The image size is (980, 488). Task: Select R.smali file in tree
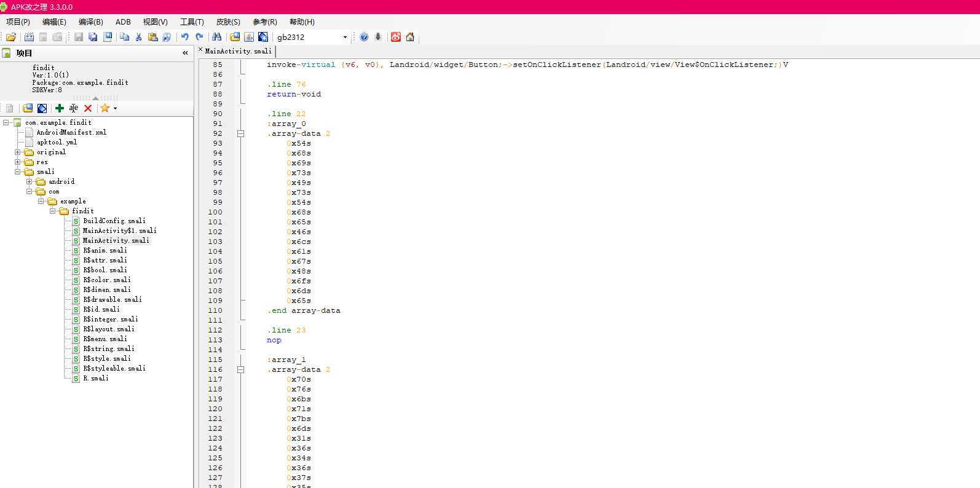(96, 378)
